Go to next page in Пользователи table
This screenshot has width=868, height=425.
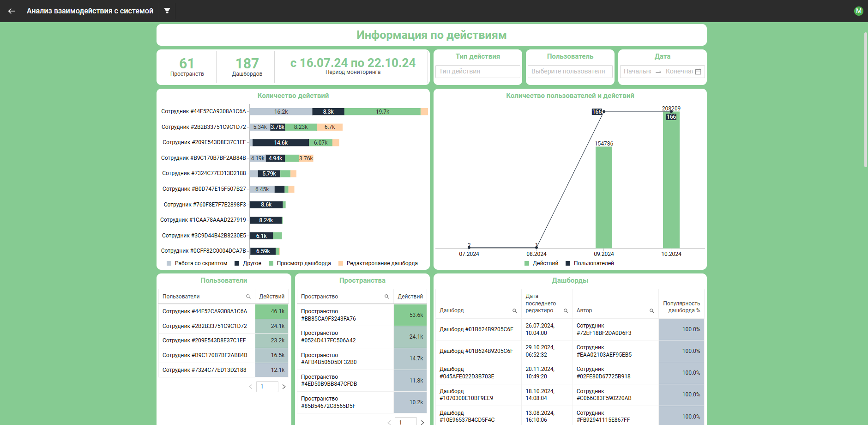tap(284, 387)
